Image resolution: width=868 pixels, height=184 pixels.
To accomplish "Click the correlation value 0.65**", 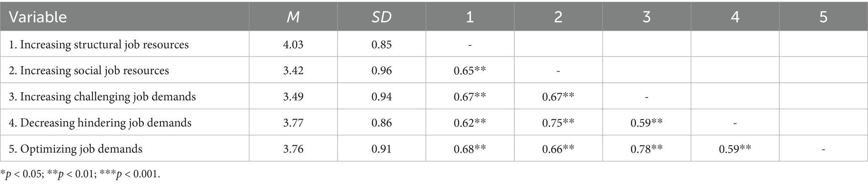I will pyautogui.click(x=469, y=70).
